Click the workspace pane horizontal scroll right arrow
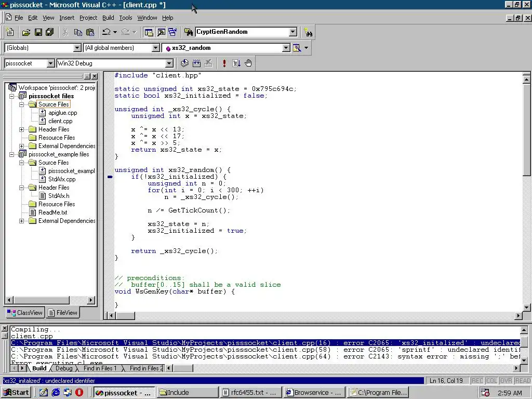This screenshot has height=399, width=532. tap(90, 300)
